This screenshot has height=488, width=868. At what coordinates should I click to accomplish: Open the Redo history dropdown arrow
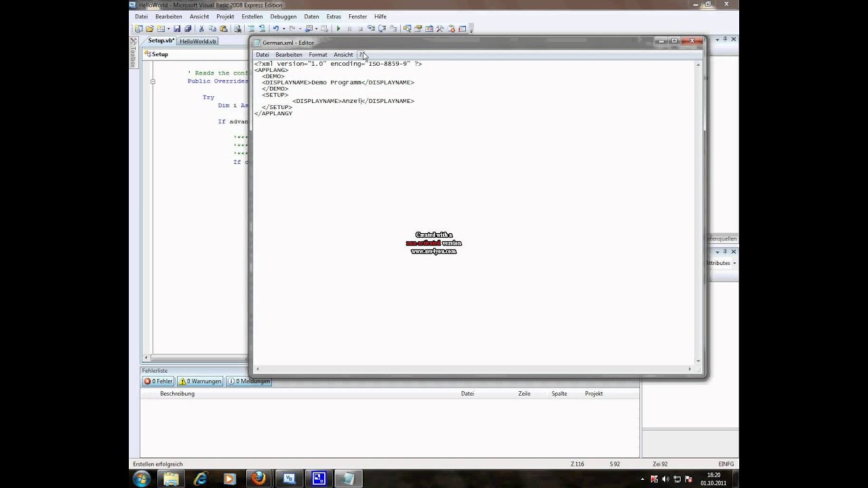pos(300,28)
